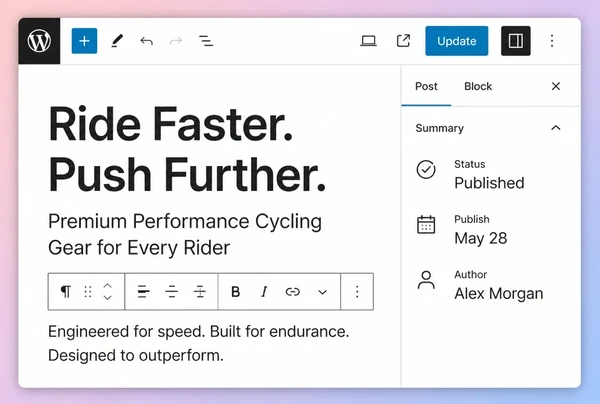Open more formatting options dropdown

(322, 292)
